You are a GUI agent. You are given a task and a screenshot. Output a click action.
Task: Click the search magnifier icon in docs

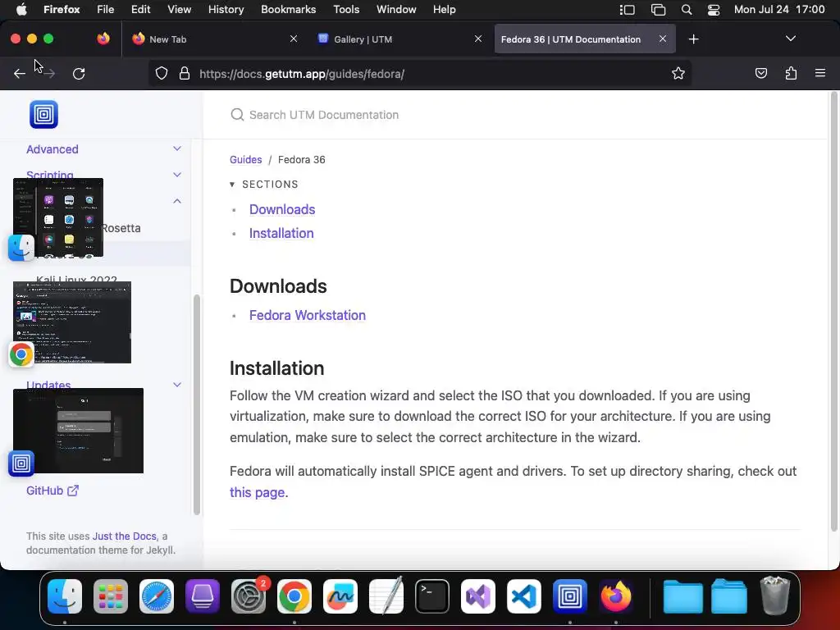tap(237, 115)
